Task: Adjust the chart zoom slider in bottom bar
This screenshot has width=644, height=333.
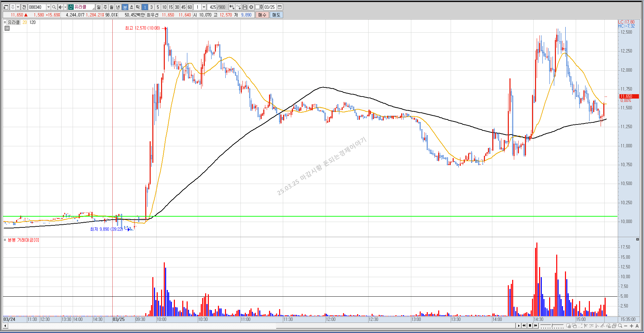Action: click(x=552, y=326)
